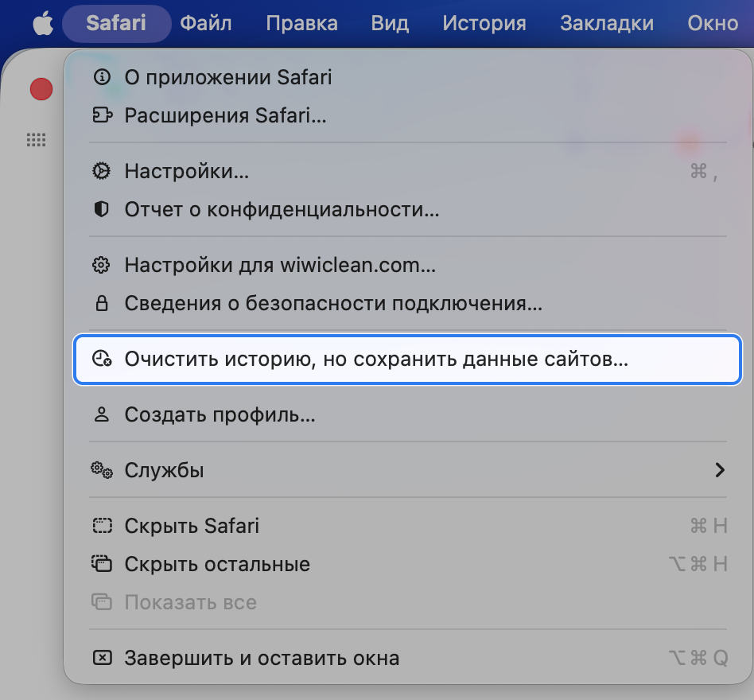Open the Закладки menu
The height and width of the screenshot is (700, 754).
(x=607, y=23)
